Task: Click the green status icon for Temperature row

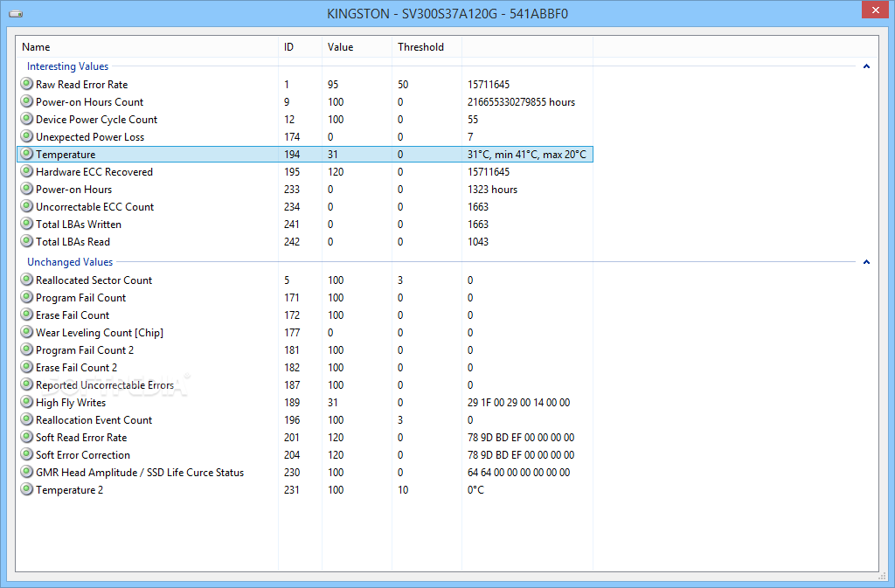Action: pos(27,154)
